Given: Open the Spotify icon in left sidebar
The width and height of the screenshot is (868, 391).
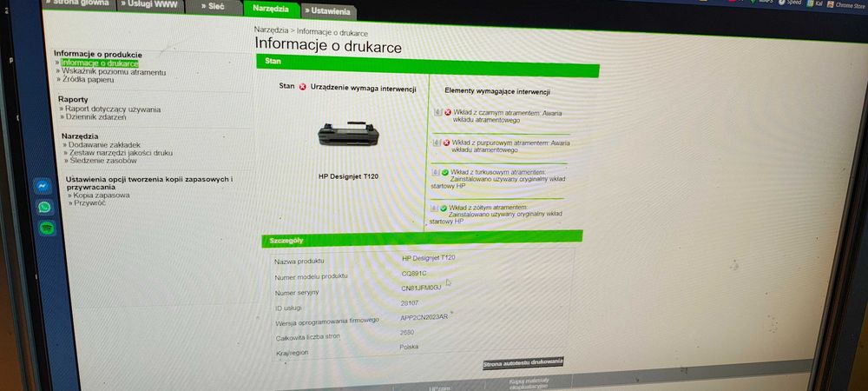Looking at the screenshot, I should [47, 228].
